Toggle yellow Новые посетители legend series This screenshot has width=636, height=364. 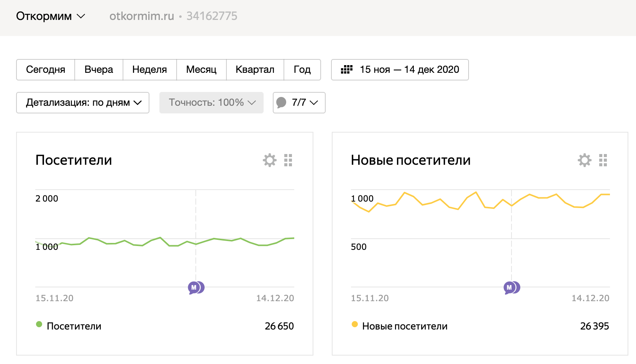click(x=355, y=325)
